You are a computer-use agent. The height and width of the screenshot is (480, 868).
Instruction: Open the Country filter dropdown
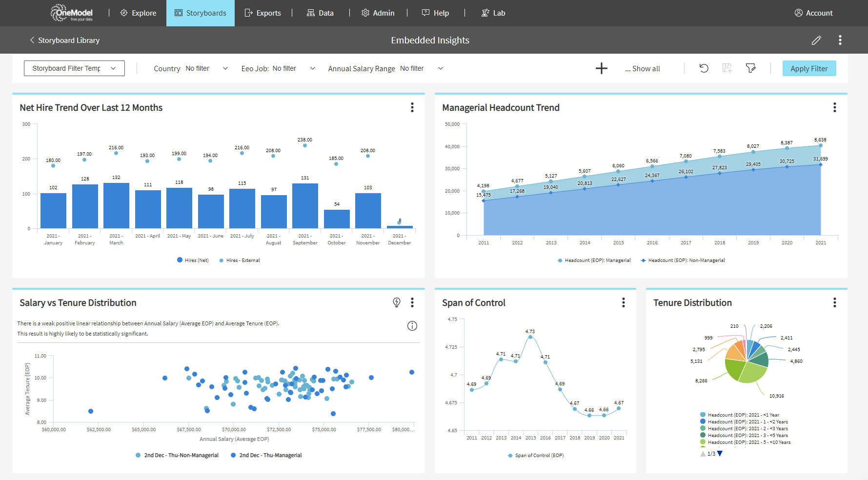click(x=225, y=68)
